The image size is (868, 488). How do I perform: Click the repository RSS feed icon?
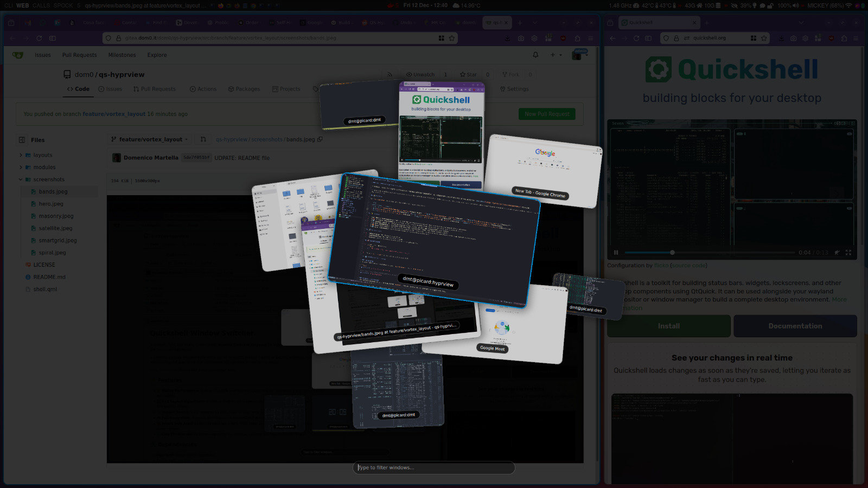[389, 74]
